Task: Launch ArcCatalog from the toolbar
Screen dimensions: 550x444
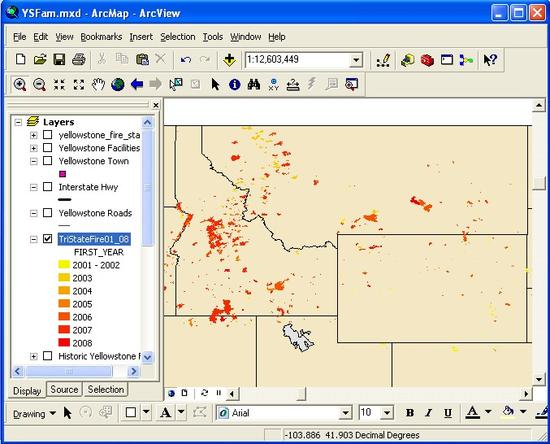Action: point(407,60)
